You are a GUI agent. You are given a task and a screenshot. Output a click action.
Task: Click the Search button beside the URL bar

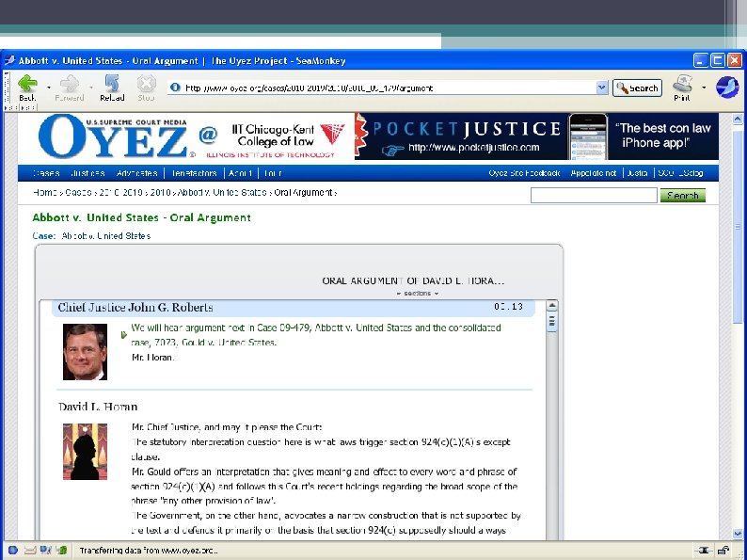pyautogui.click(x=637, y=88)
